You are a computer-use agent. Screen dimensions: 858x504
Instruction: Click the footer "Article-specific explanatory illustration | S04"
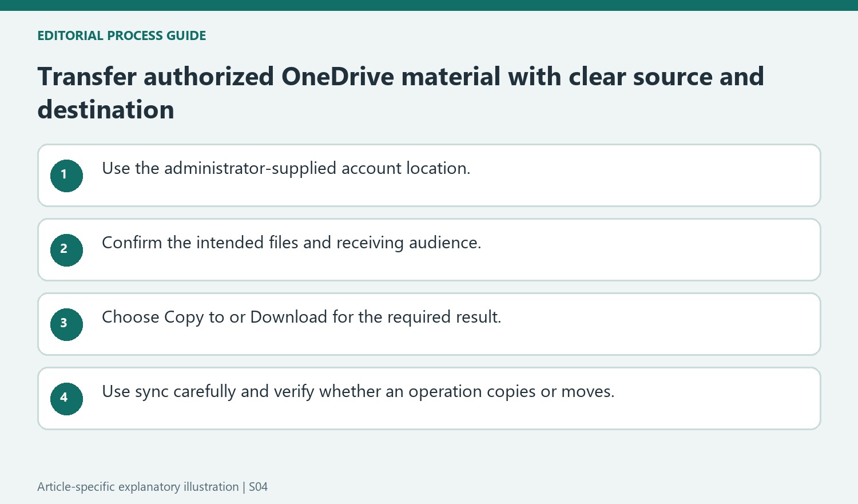[x=153, y=487]
